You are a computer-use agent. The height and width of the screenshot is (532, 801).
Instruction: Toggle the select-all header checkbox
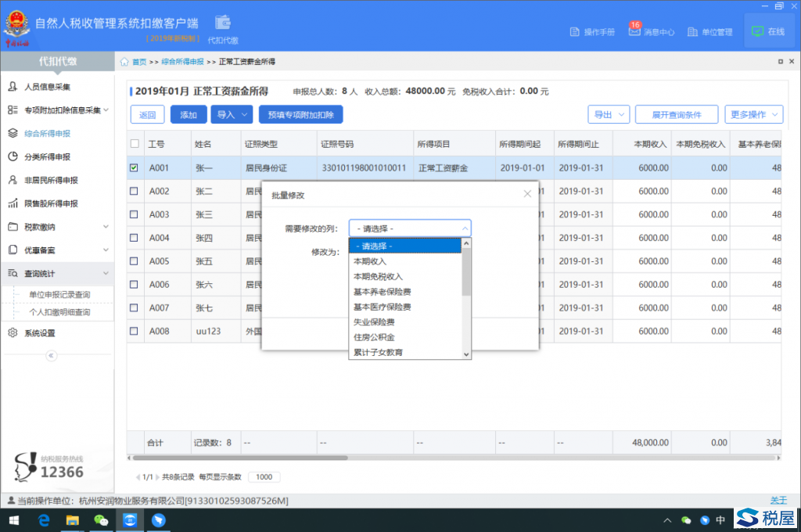point(135,144)
